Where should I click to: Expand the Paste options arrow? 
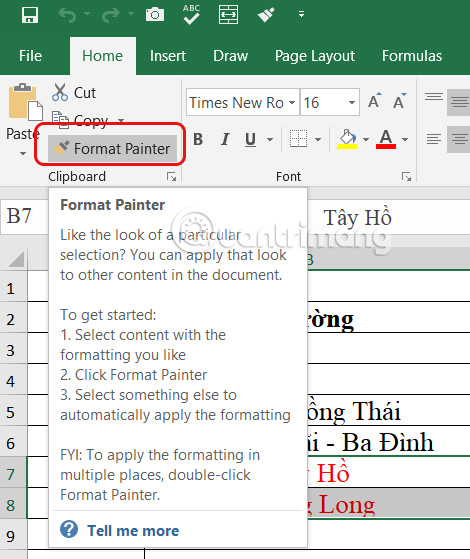(23, 153)
